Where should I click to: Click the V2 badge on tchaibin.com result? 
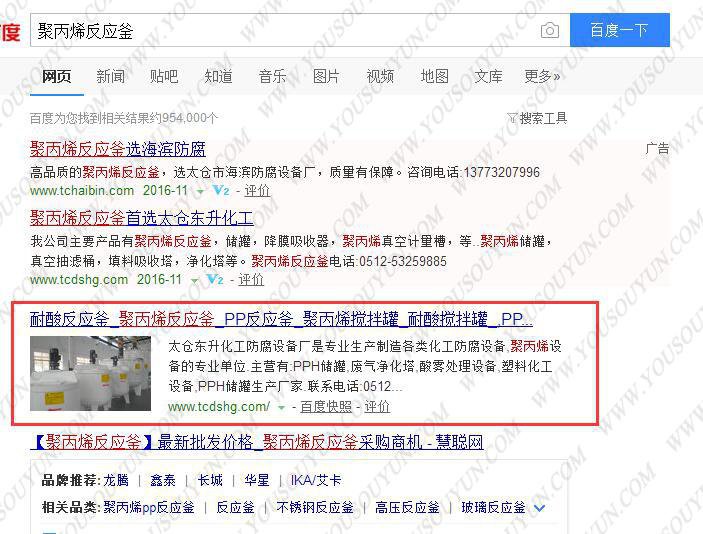(x=221, y=191)
